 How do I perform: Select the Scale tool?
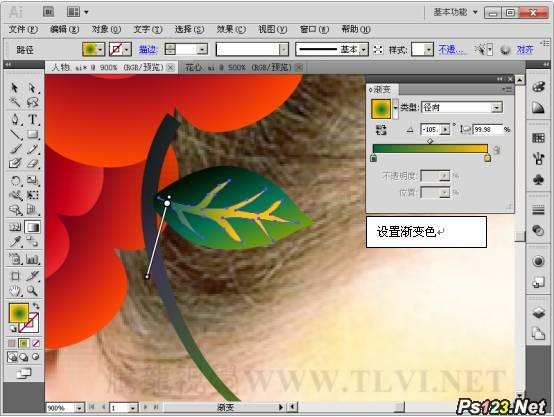pyautogui.click(x=33, y=181)
